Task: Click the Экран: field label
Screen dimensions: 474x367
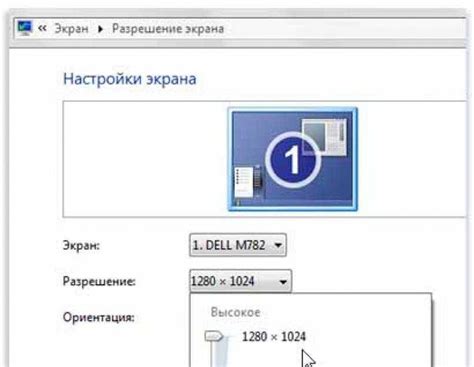Action: tap(81, 246)
